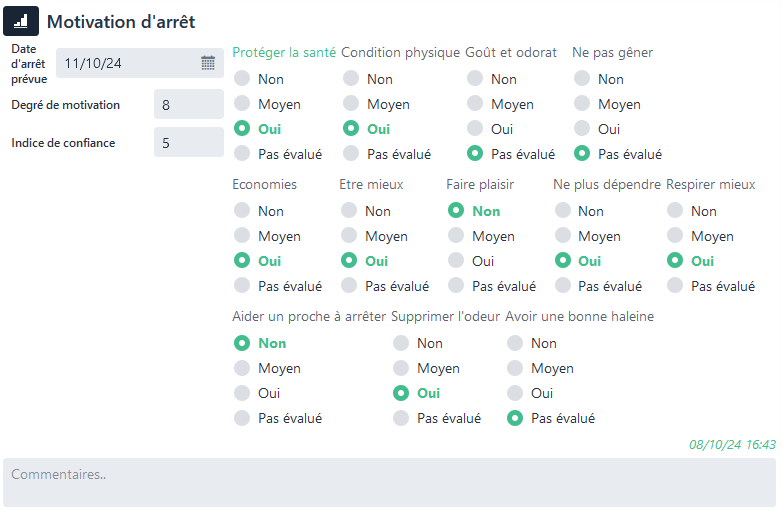Choose Moyen for Condition physique
This screenshot has width=782, height=512.
point(350,104)
